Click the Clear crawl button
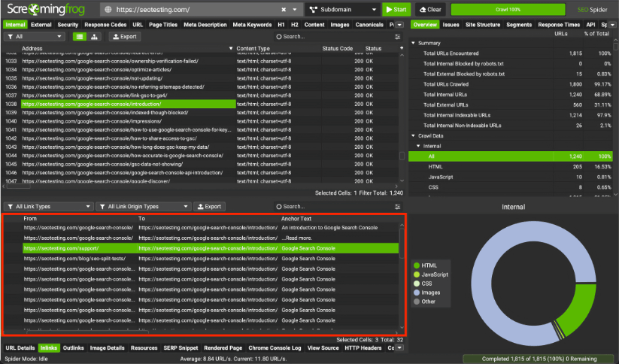This screenshot has width=619, height=364. pos(429,10)
